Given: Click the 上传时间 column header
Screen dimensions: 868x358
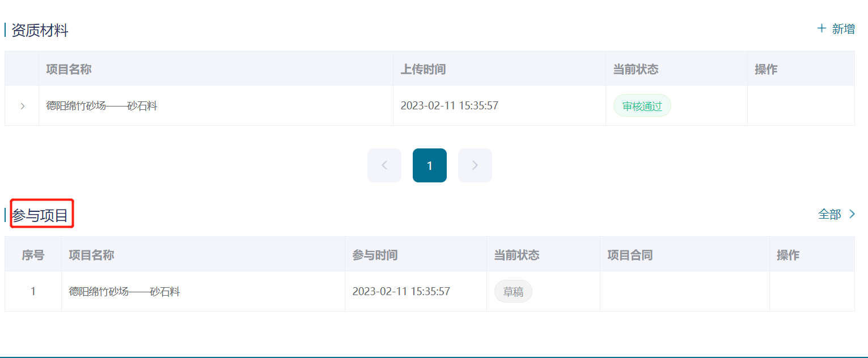Looking at the screenshot, I should [x=423, y=69].
